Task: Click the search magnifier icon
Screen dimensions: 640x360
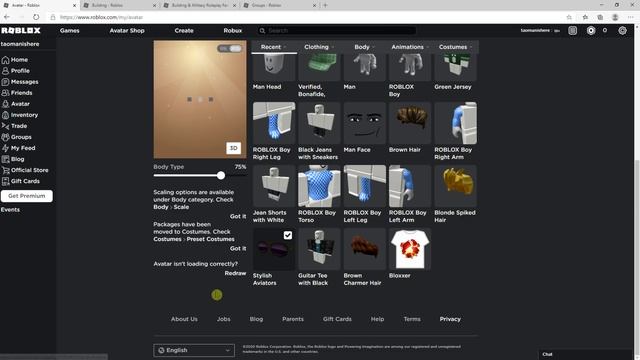Action: click(x=262, y=31)
